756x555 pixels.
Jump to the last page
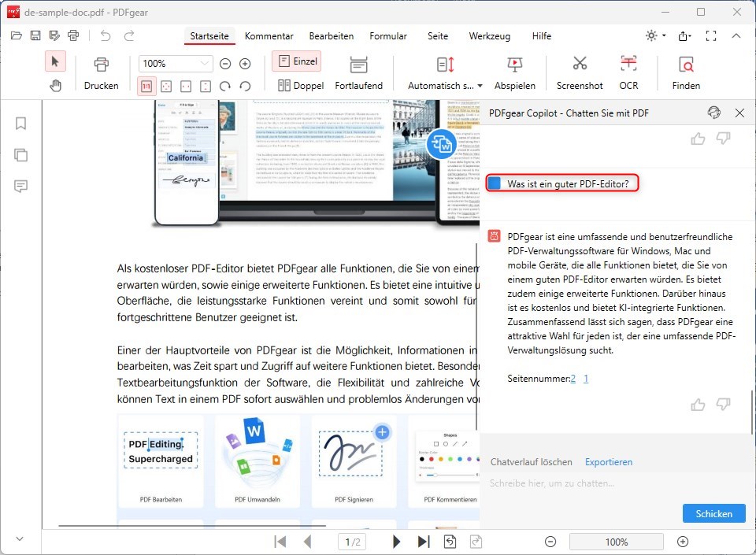tap(424, 542)
